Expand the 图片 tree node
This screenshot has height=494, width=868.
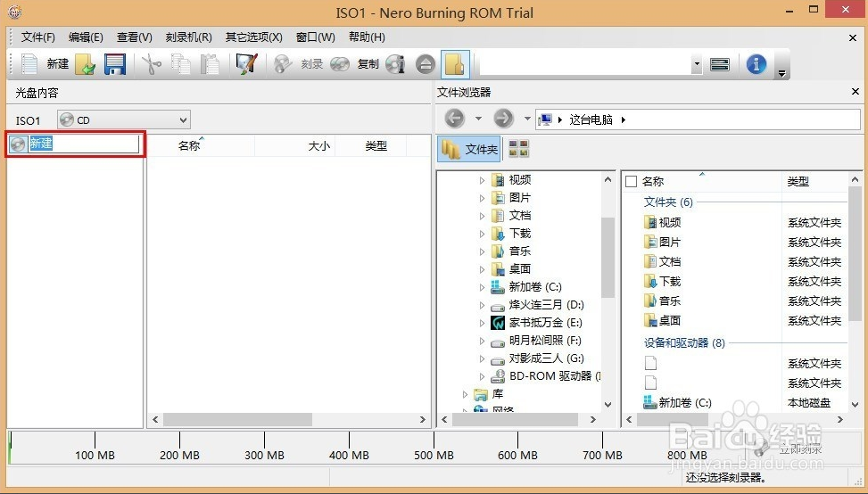click(x=482, y=198)
